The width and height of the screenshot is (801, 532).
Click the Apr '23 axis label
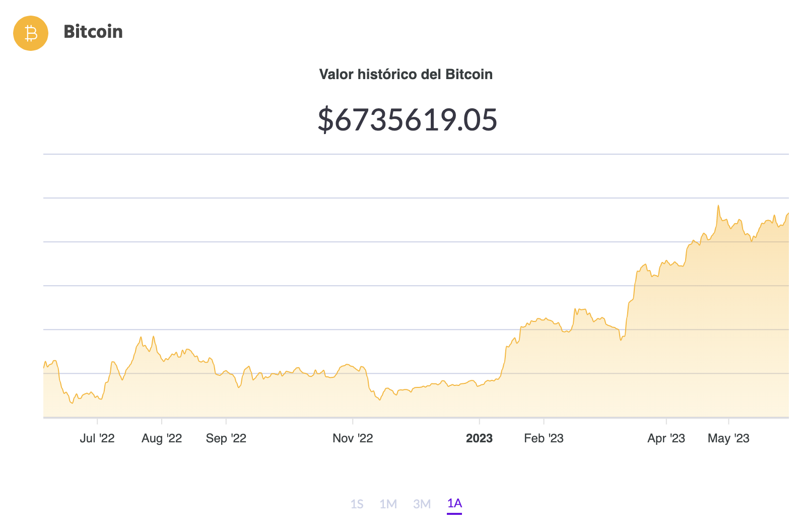pos(666,438)
